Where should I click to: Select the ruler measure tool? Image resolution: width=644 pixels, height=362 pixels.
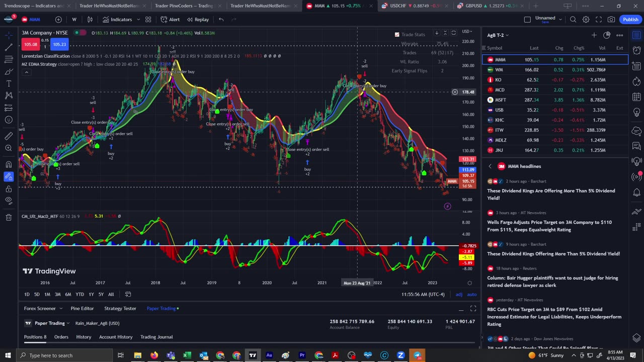click(x=9, y=136)
